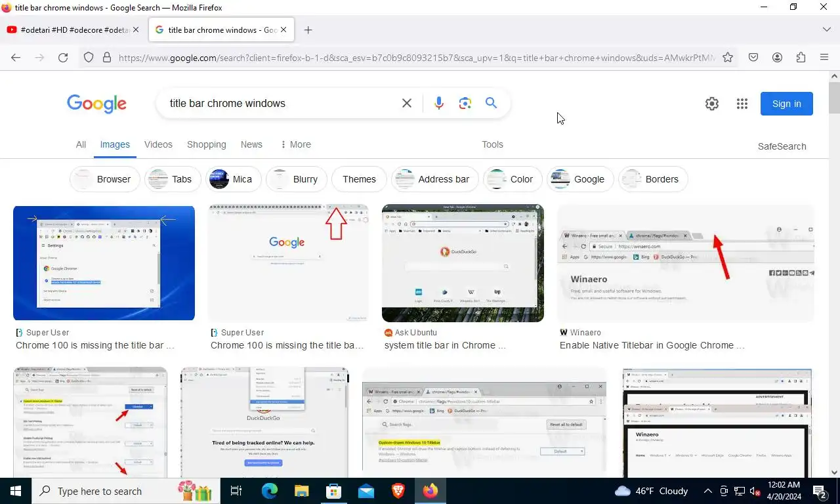Switch to the All results tab
This screenshot has width=840, height=504.
81,144
